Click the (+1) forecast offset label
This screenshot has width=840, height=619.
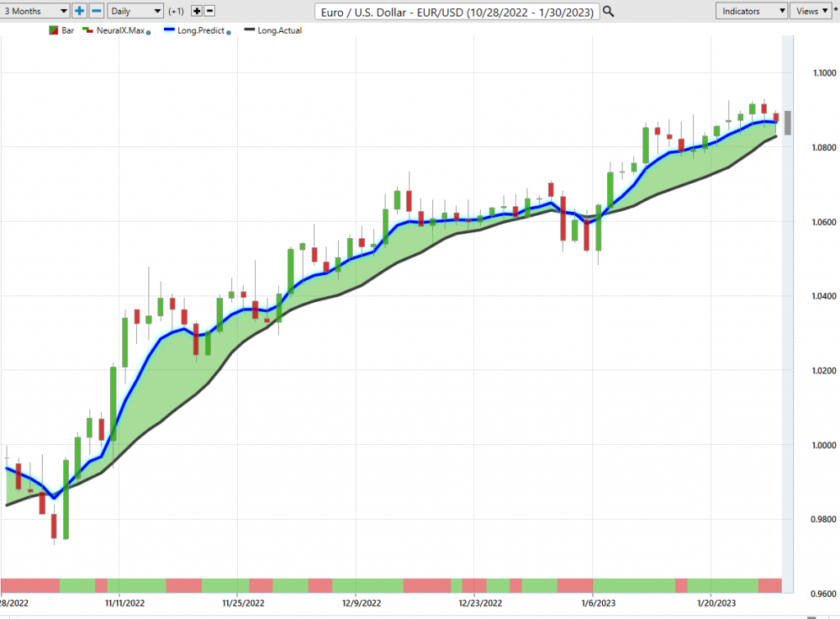click(176, 11)
